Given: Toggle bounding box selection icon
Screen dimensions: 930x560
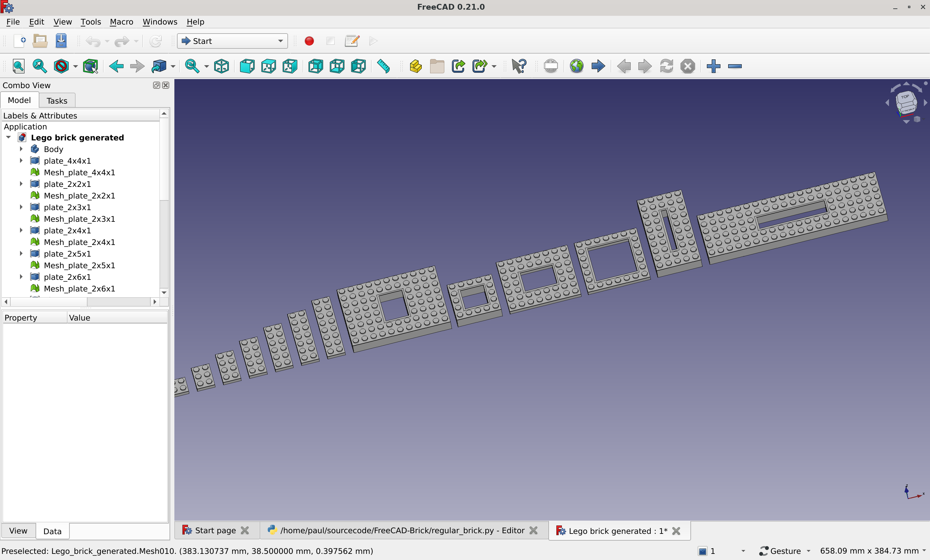Looking at the screenshot, I should pos(90,66).
